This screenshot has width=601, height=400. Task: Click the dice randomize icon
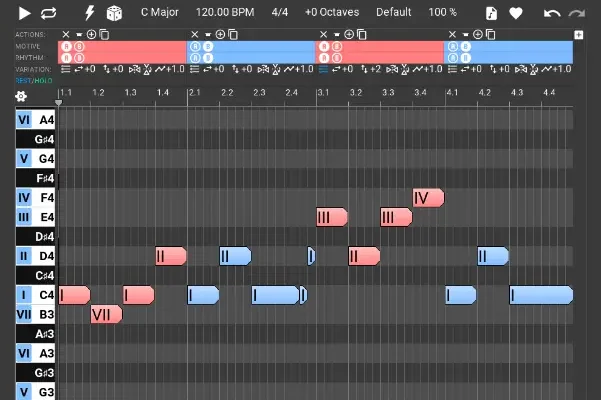tap(115, 13)
